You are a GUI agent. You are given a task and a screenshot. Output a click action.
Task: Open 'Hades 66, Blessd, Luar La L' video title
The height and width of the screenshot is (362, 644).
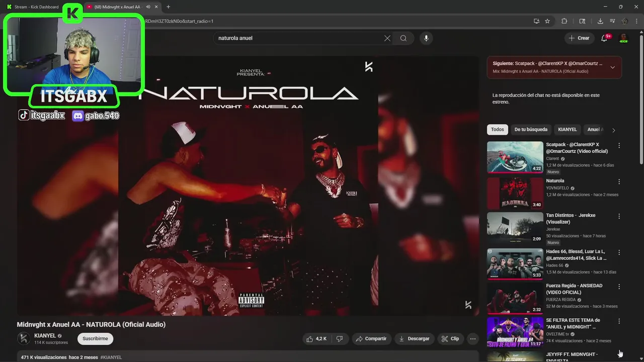(576, 255)
